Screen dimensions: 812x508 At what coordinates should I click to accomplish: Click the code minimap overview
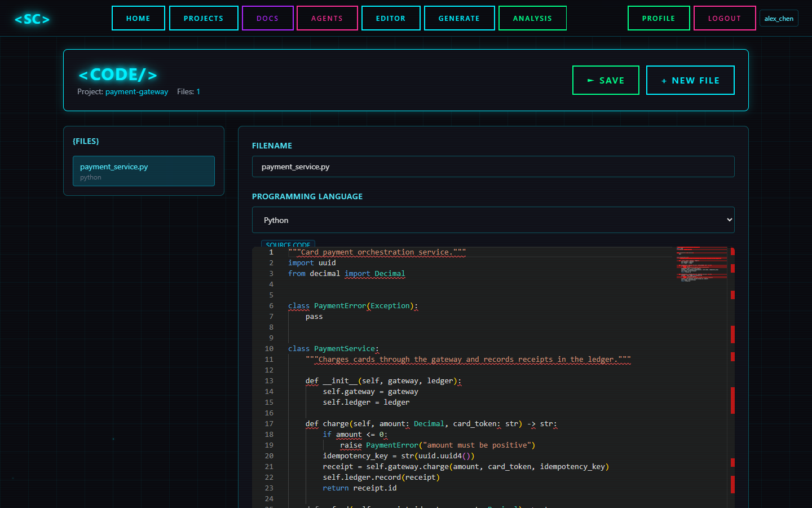tap(701, 264)
